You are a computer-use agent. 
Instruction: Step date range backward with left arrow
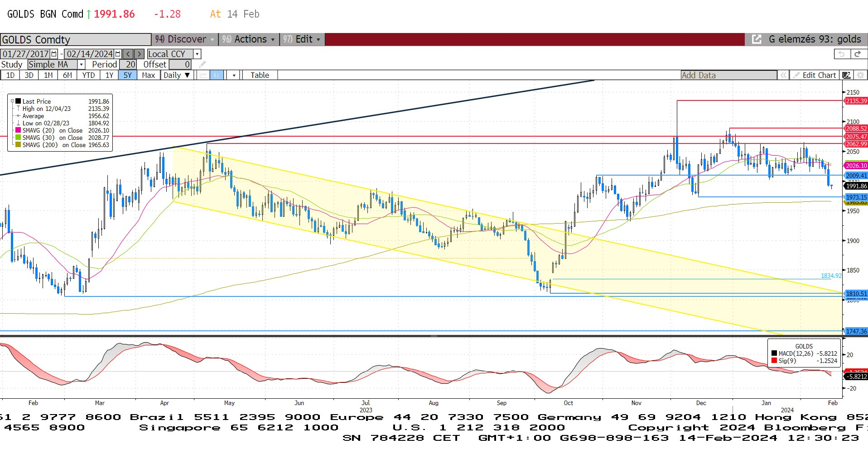tap(128, 54)
